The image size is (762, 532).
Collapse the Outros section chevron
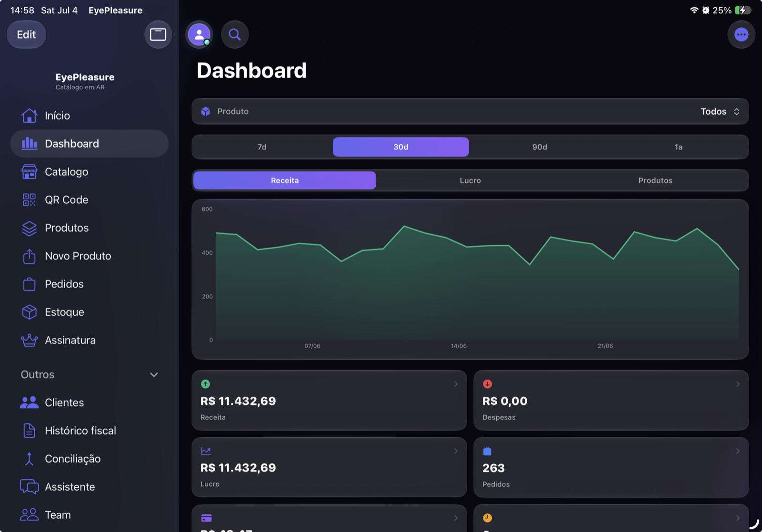[x=154, y=375]
